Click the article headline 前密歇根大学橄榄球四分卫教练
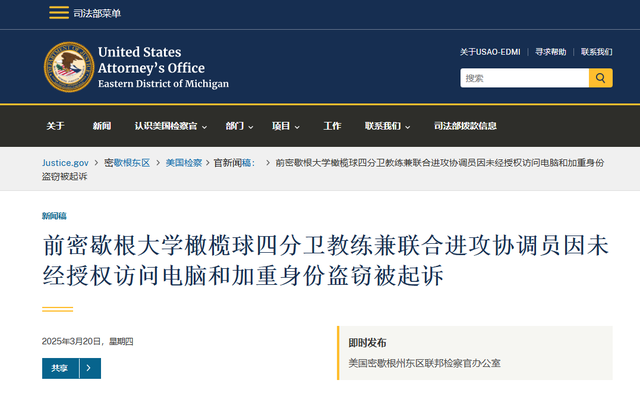The image size is (640, 405). [326, 260]
